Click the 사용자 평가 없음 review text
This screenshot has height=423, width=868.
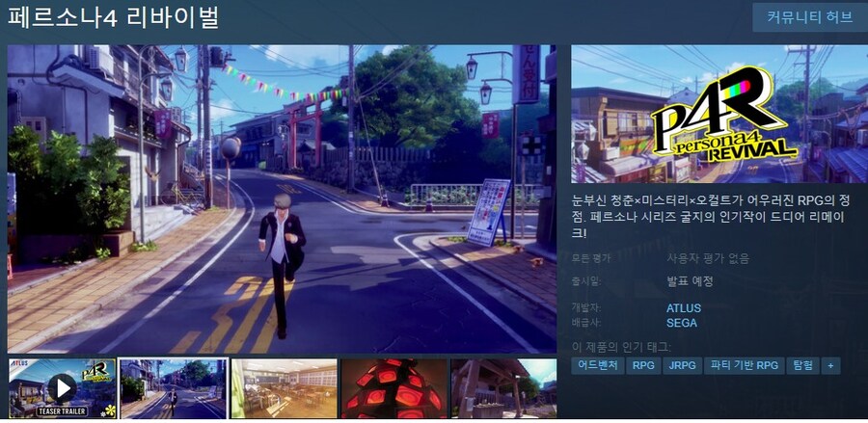[708, 258]
